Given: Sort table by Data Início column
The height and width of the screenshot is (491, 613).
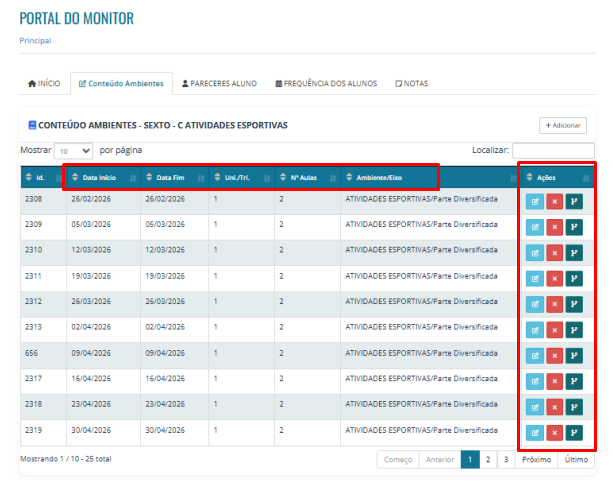Looking at the screenshot, I should (x=101, y=177).
